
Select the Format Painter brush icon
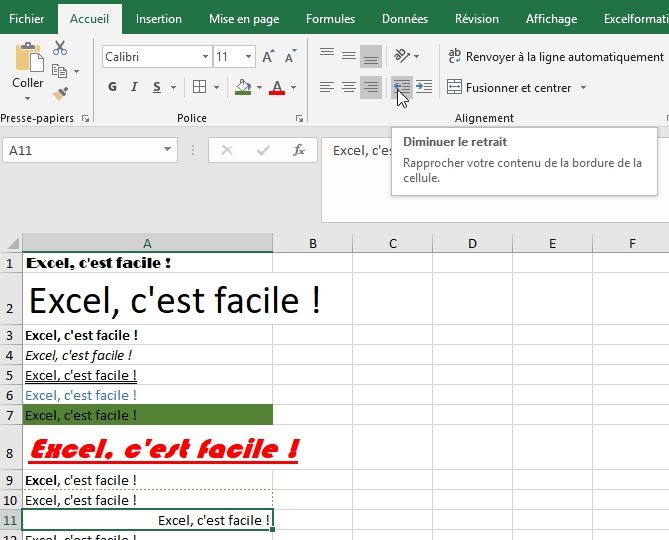click(x=60, y=93)
